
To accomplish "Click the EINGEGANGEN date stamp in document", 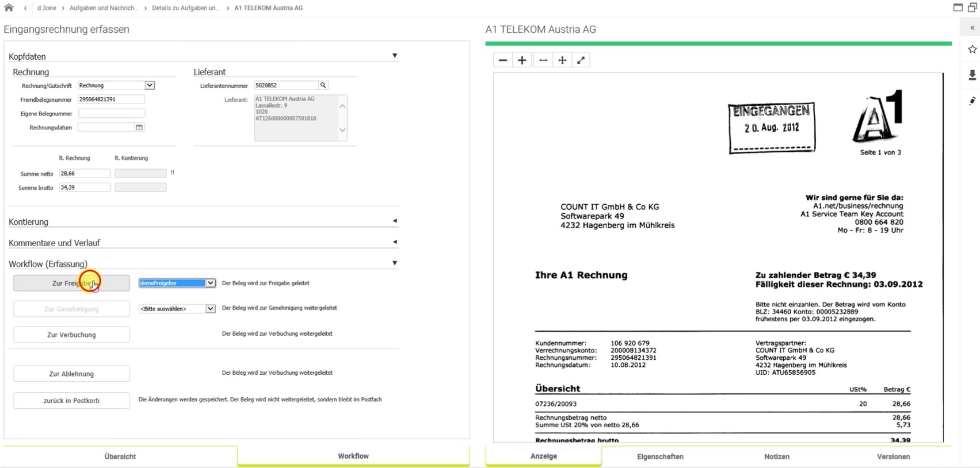I will (x=772, y=128).
